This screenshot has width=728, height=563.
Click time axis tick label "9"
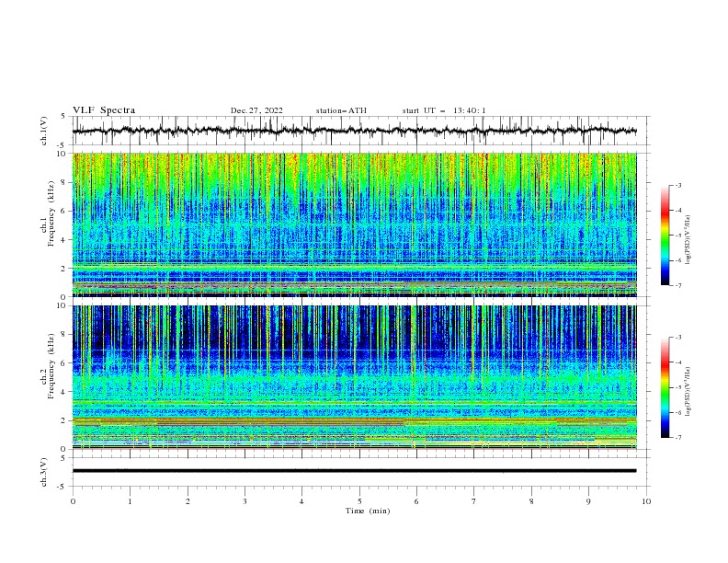(x=588, y=501)
